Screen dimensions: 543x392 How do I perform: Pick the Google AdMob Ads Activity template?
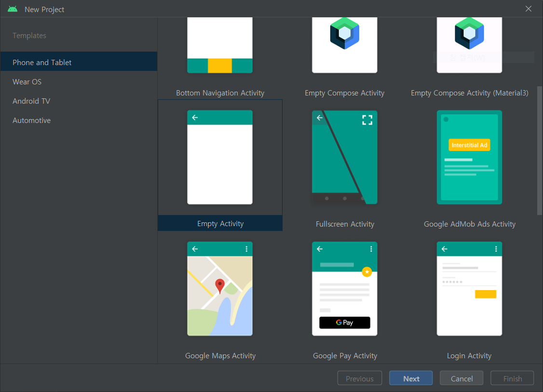click(x=469, y=157)
